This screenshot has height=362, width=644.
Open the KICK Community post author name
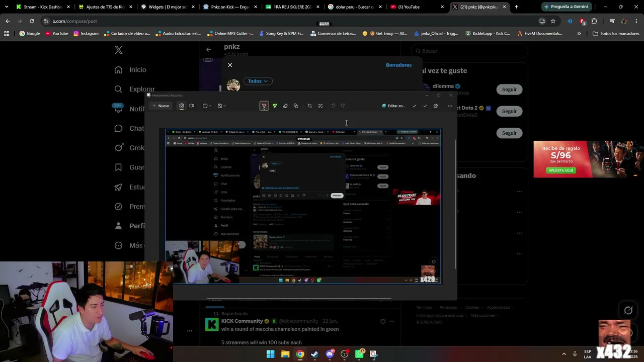click(242, 321)
